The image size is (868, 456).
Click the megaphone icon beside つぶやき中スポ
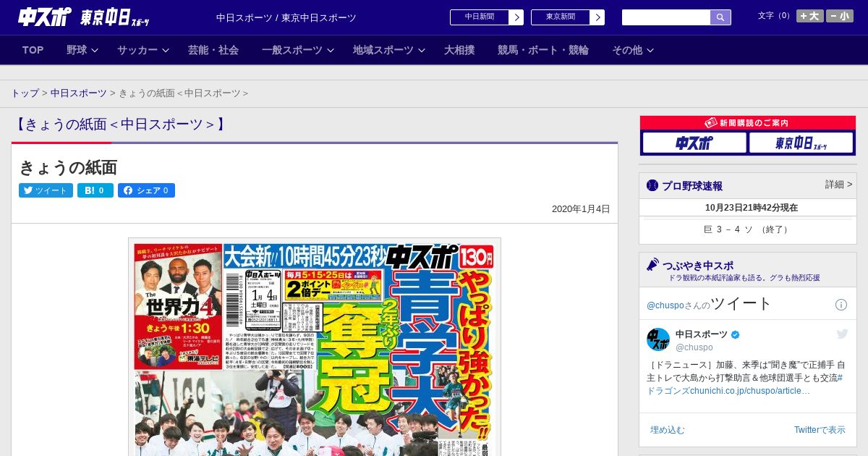(652, 264)
